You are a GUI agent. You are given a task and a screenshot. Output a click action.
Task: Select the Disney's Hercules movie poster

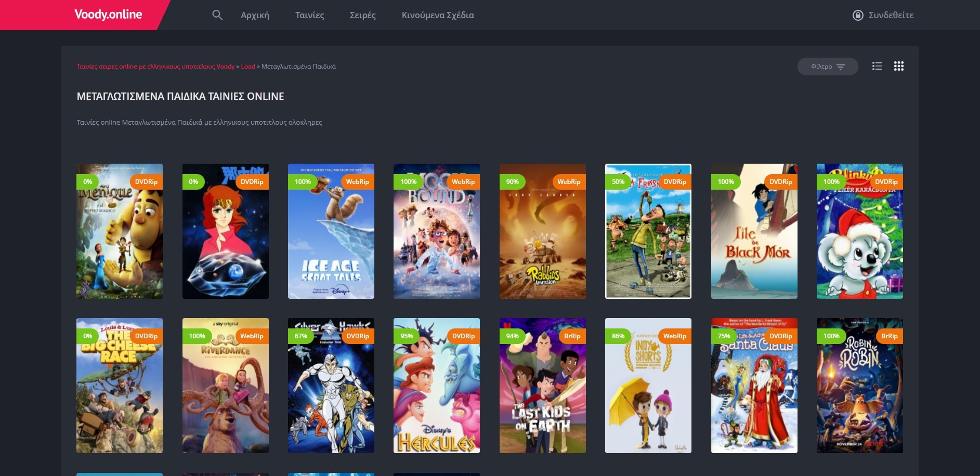pos(437,386)
